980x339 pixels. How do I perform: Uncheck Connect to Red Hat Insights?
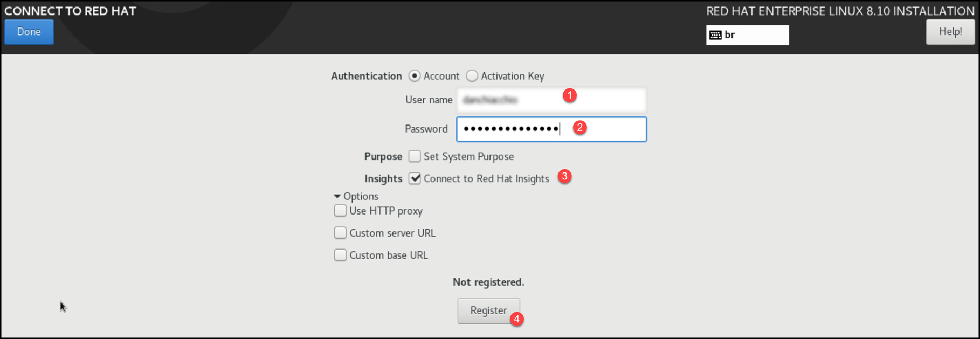point(415,178)
